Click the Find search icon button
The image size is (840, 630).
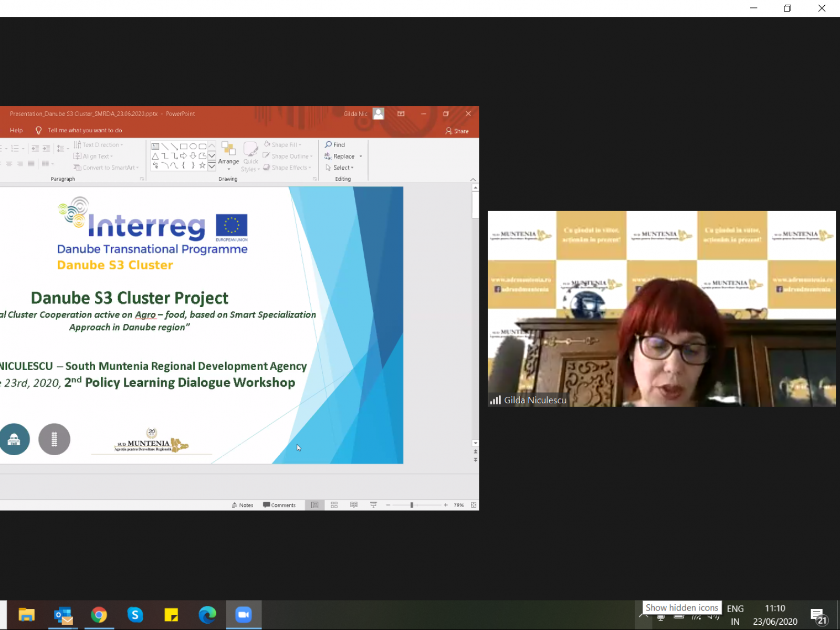[335, 145]
